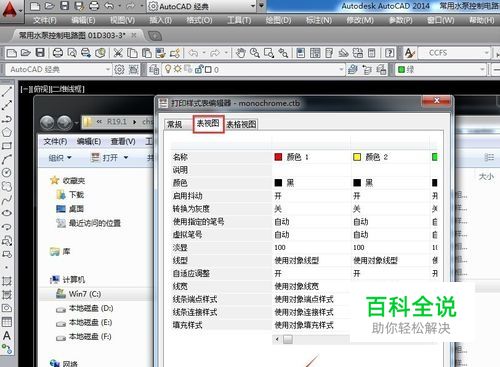Open the 格式(O) menu
This screenshot has height=367, width=500.
pyautogui.click(x=199, y=20)
